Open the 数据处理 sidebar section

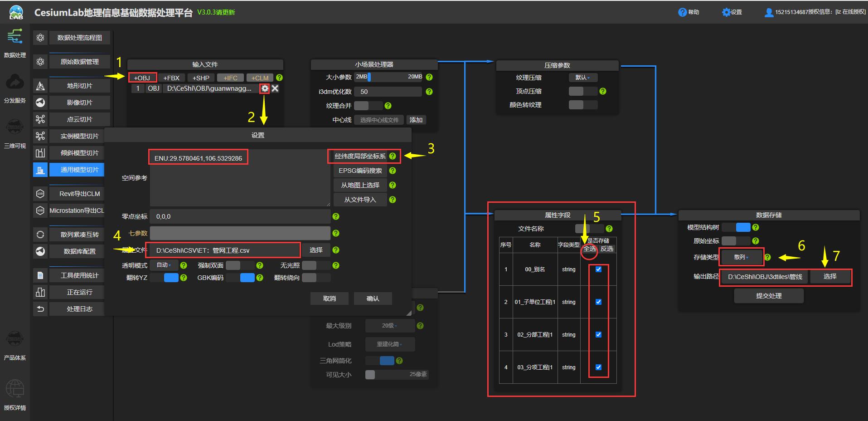[15, 42]
